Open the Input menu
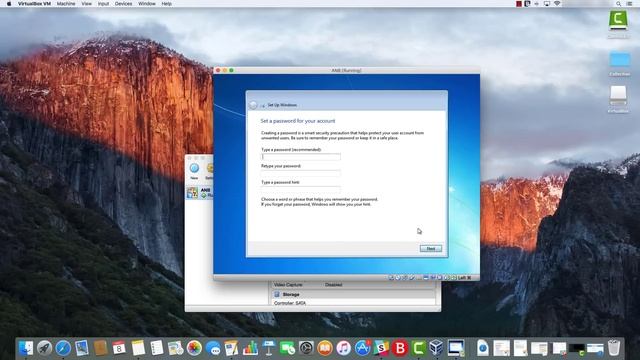This screenshot has width=640, height=360. 103,4
